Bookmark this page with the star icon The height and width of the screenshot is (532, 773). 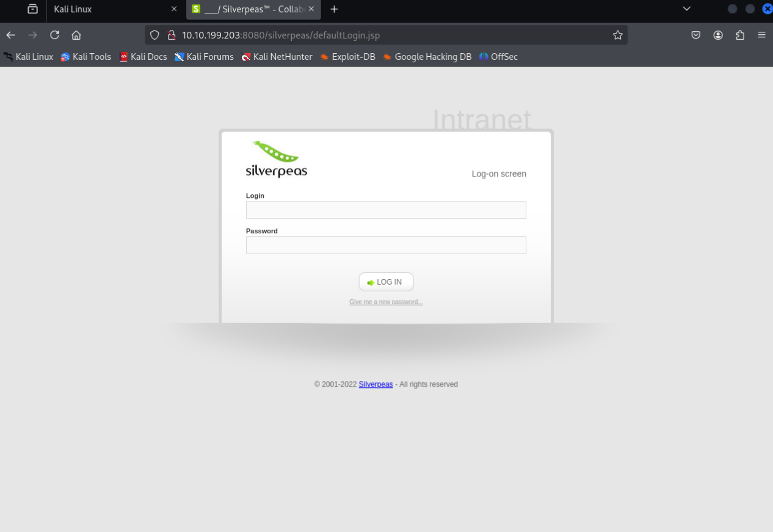pos(618,35)
